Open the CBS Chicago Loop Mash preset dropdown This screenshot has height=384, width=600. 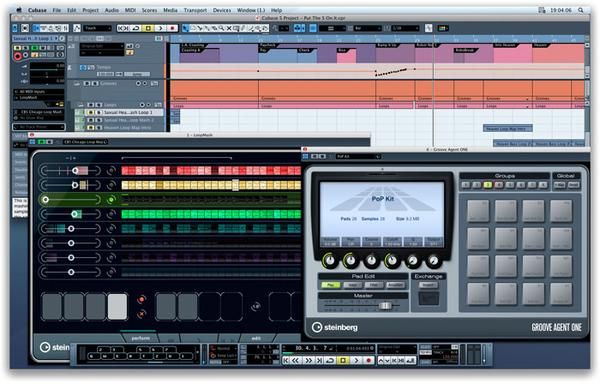(x=85, y=142)
